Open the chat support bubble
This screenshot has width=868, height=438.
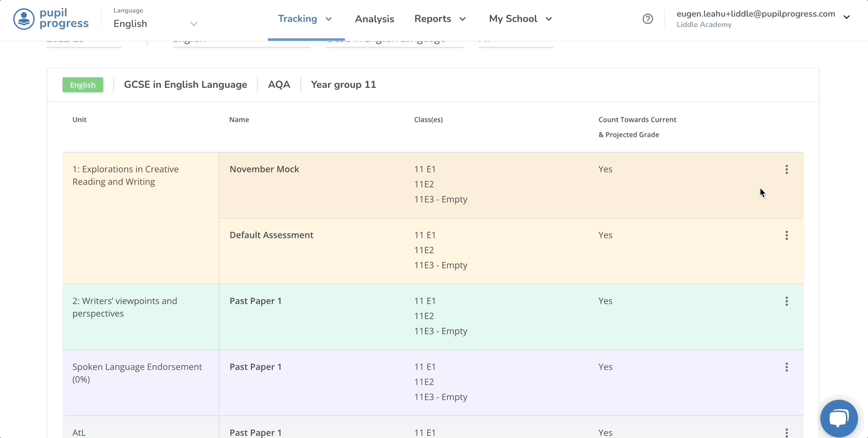(x=839, y=418)
